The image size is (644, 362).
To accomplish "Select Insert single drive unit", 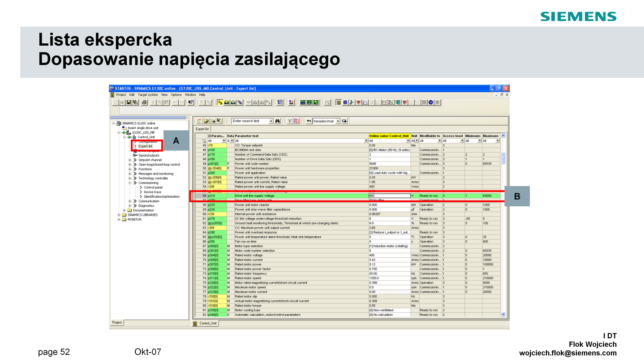I will [142, 128].
